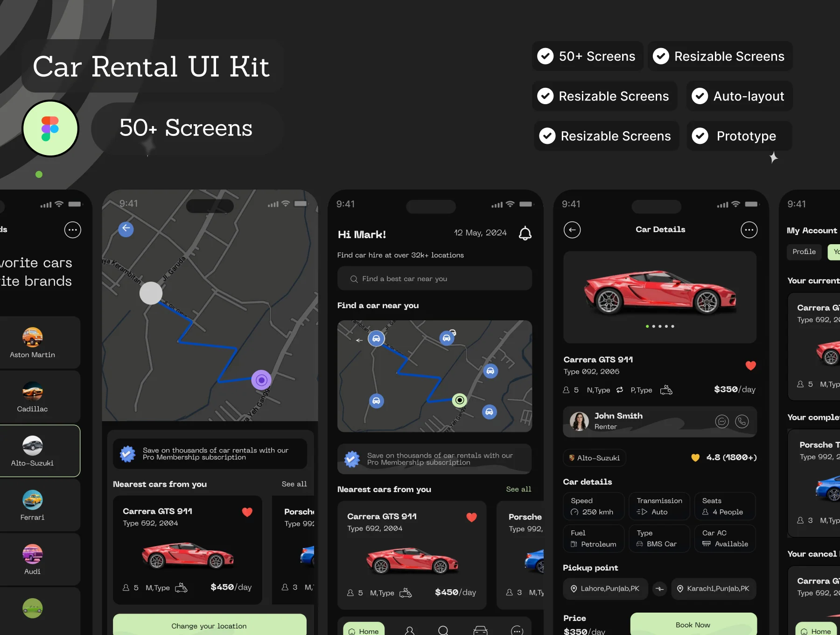
Task: Open the search icon in bottom navigation
Action: coord(443,631)
